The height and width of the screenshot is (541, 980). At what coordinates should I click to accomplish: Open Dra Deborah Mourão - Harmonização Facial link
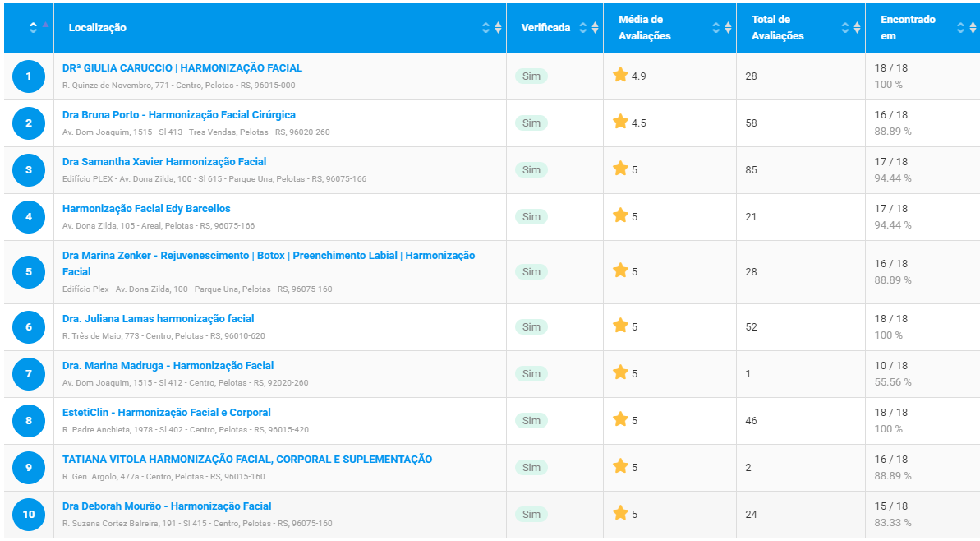pyautogui.click(x=167, y=506)
